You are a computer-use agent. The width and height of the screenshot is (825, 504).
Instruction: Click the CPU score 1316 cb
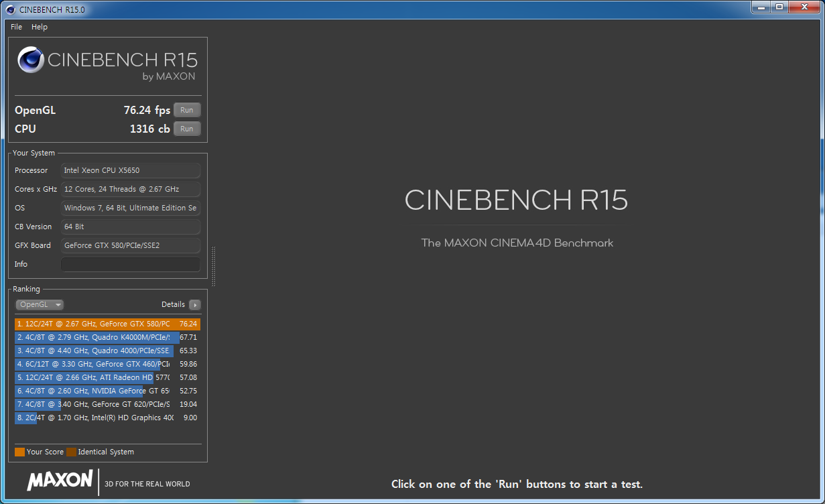point(149,129)
